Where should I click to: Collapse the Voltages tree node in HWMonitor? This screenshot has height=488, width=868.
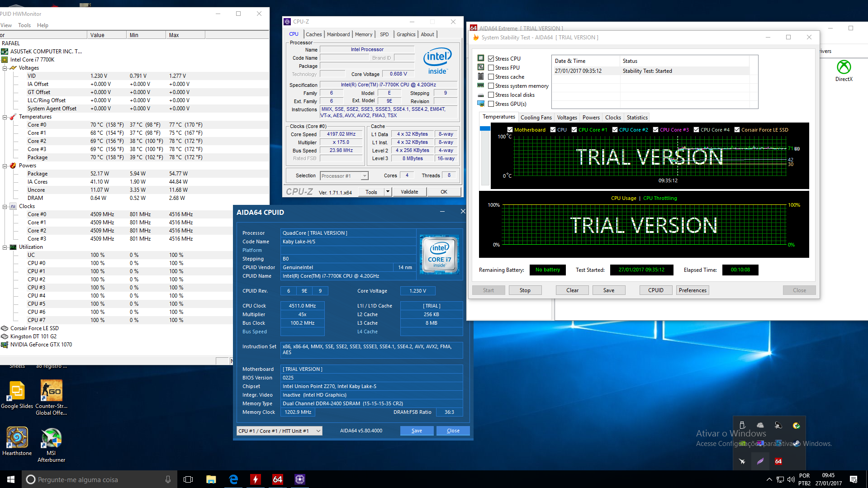pyautogui.click(x=5, y=68)
